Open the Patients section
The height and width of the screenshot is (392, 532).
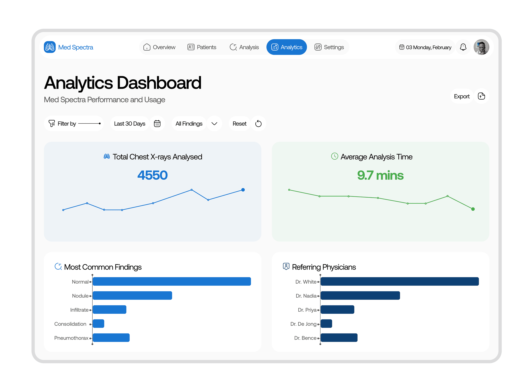[202, 47]
